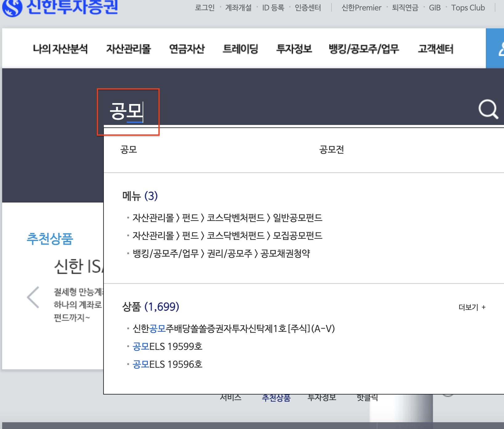This screenshot has width=504, height=429.
Task: Click the GIB link
Action: tap(435, 8)
